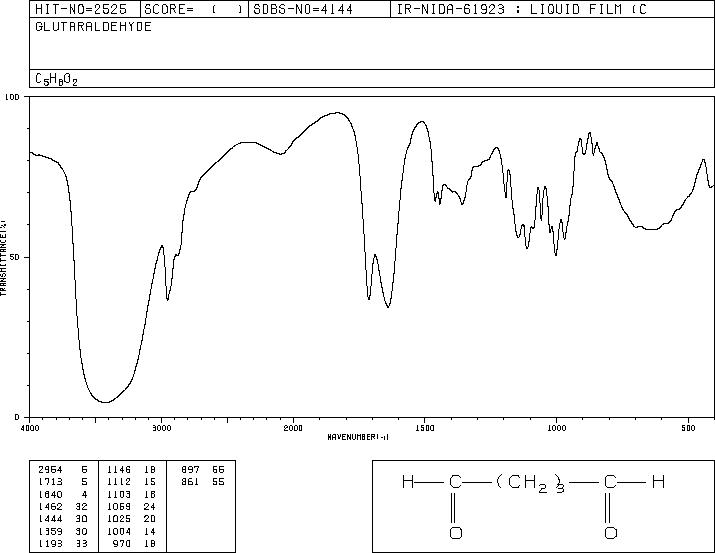Select the SCORE field in header
715x553 pixels.
tap(194, 10)
